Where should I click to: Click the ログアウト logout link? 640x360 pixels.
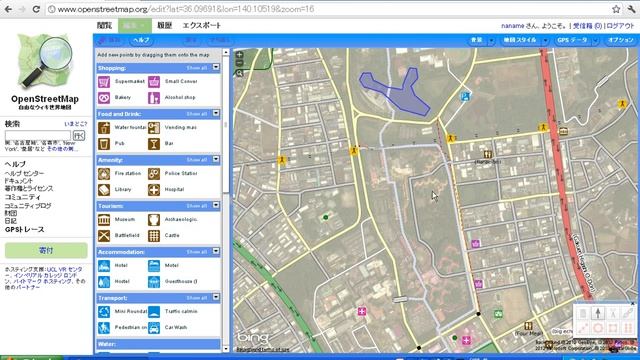coord(620,26)
